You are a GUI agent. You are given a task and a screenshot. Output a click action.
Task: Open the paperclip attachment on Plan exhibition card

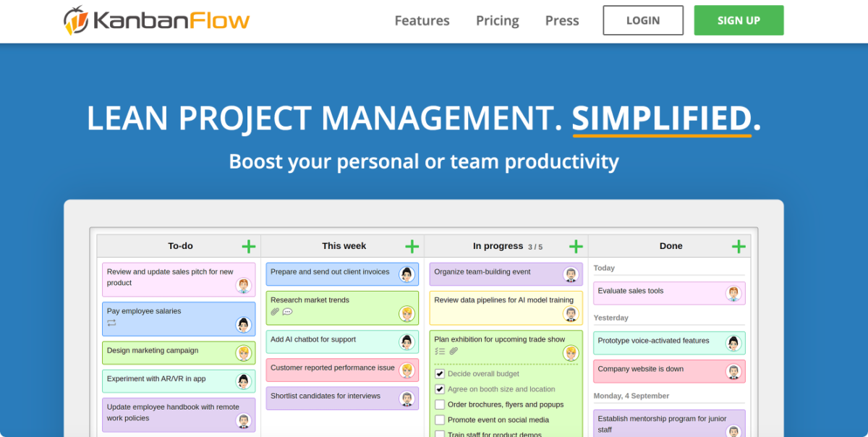click(454, 352)
